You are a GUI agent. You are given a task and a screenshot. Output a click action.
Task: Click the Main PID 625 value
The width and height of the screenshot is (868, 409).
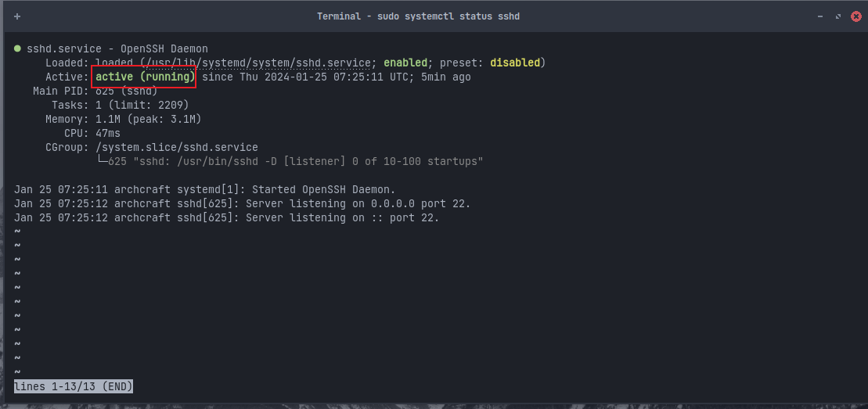coord(105,91)
